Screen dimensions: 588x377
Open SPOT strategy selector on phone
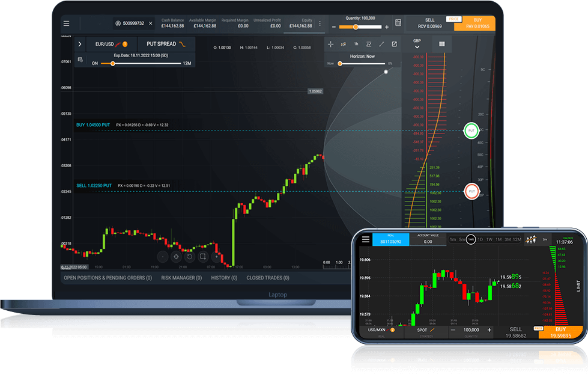(x=426, y=331)
